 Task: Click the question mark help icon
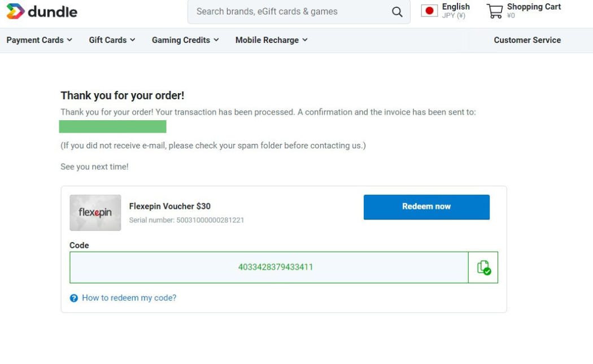pos(73,298)
